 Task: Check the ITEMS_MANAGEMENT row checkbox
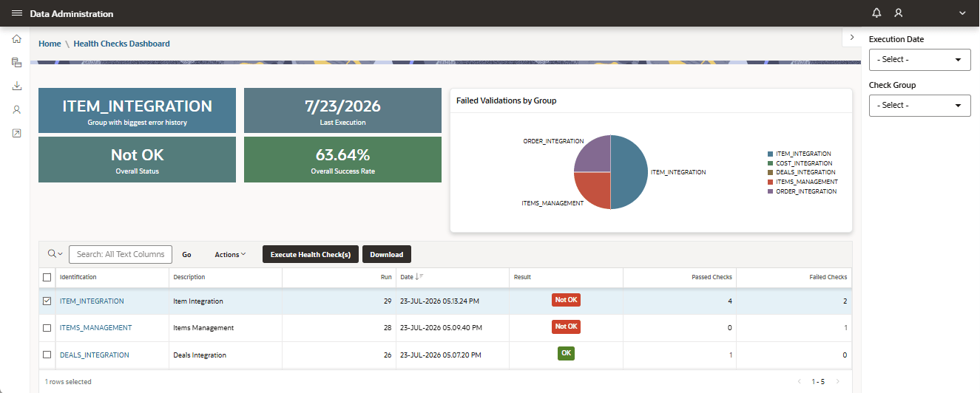click(x=47, y=327)
